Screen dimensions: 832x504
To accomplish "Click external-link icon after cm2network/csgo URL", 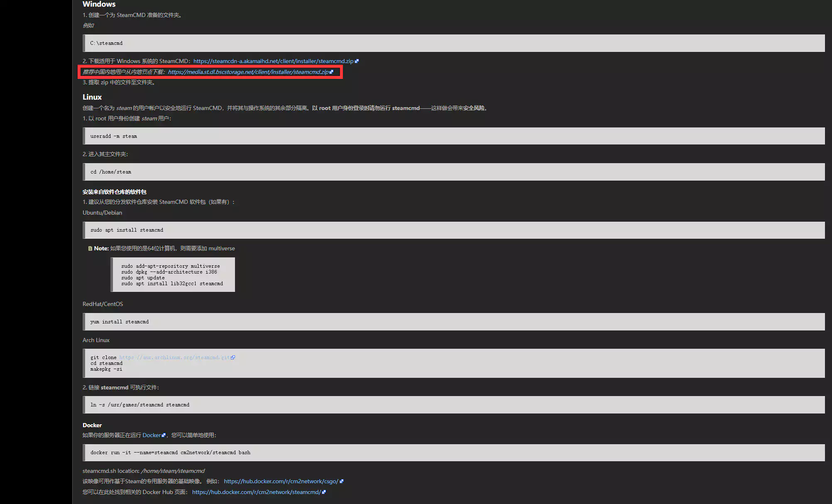I will tap(342, 482).
